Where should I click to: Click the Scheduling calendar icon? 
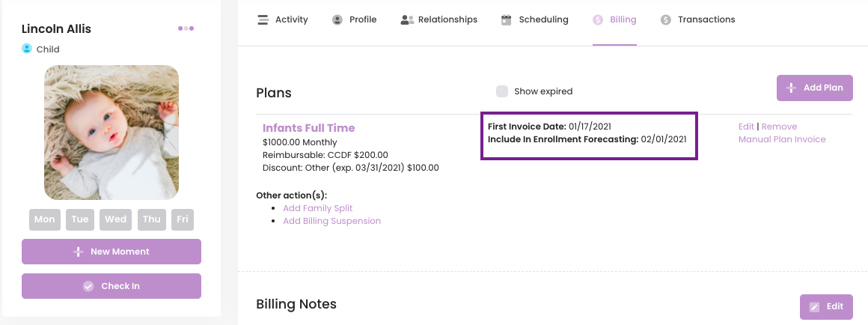[x=506, y=20]
